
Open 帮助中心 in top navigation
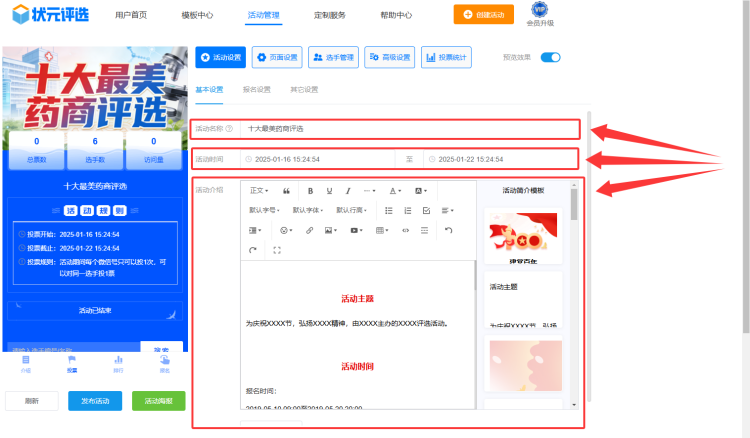(x=396, y=15)
